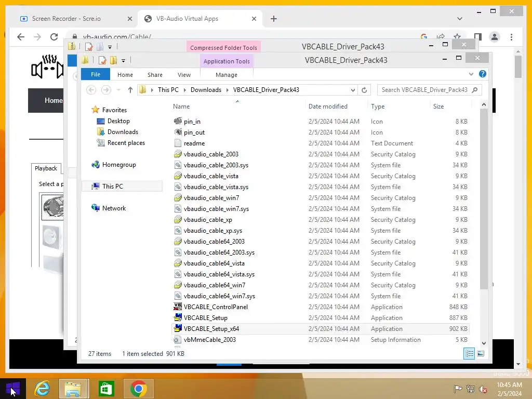Select the VBCABLE_ControlPanel application icon
532x399 pixels.
click(x=178, y=307)
